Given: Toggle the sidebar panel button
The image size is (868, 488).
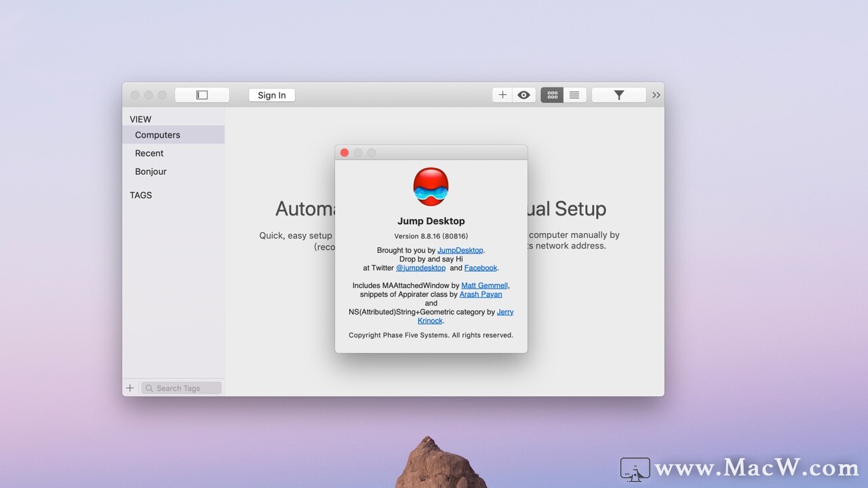Looking at the screenshot, I should 201,95.
